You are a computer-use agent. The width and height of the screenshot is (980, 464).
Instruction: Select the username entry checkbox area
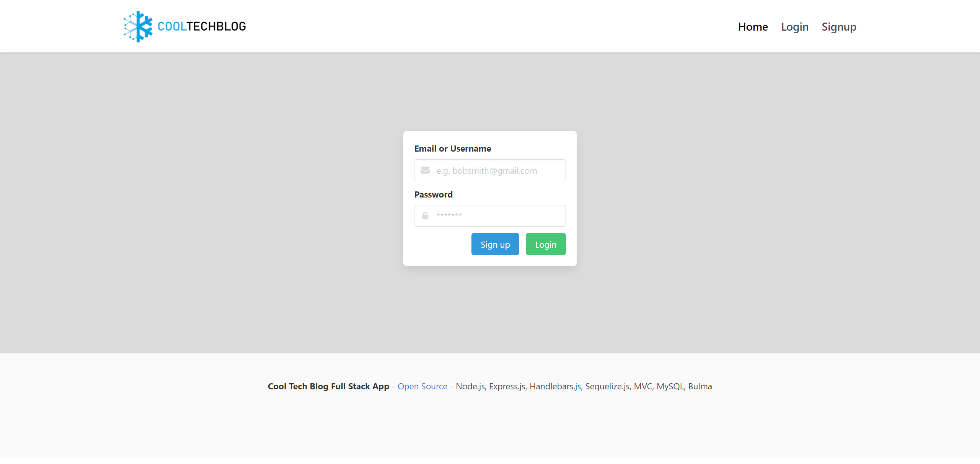[489, 170]
